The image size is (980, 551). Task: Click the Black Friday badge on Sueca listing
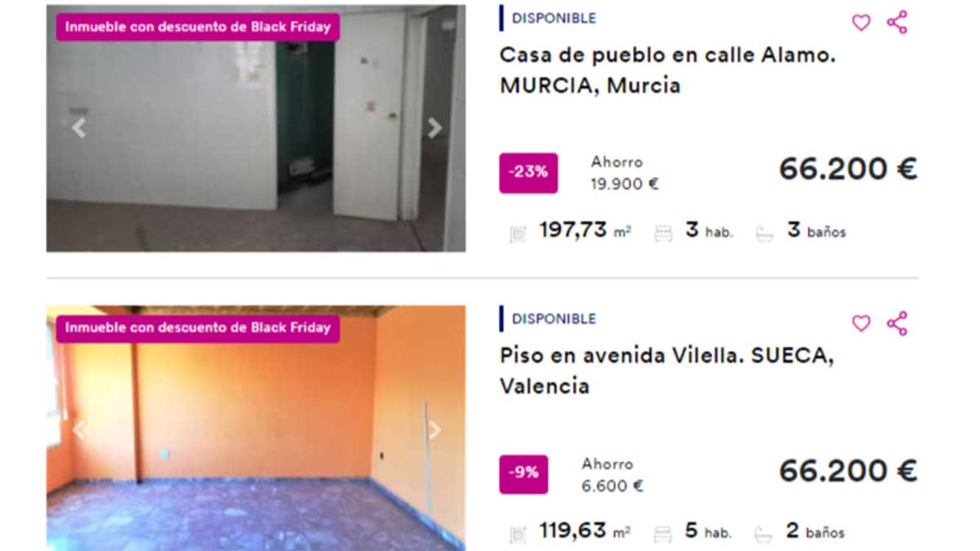(198, 328)
